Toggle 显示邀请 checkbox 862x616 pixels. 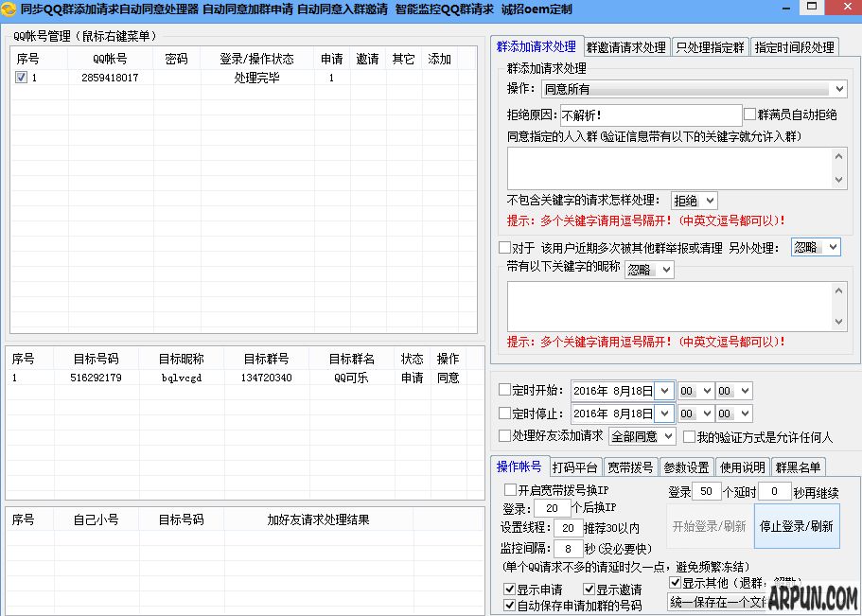(x=589, y=590)
